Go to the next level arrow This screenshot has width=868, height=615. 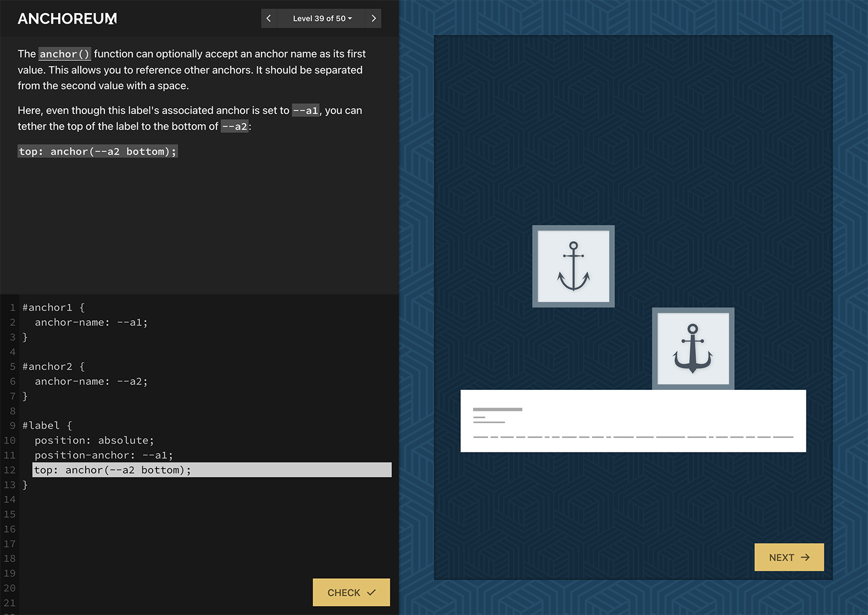374,18
